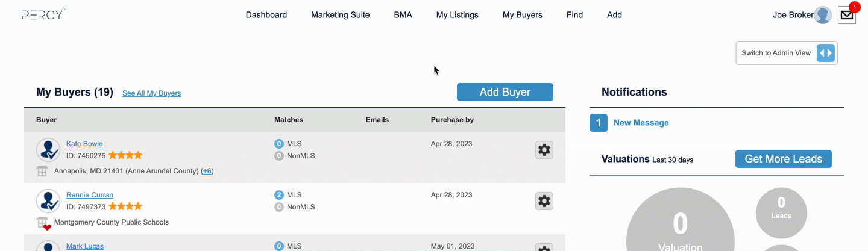The image size is (868, 251).
Task: Click the Valuations Last 30 days heading
Action: point(647,160)
